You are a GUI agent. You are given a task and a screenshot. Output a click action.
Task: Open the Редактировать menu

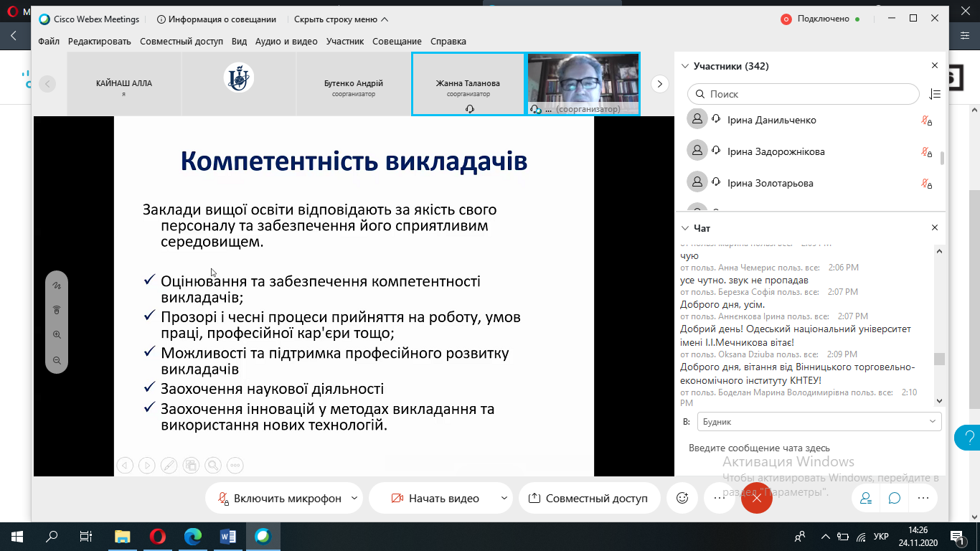(100, 41)
